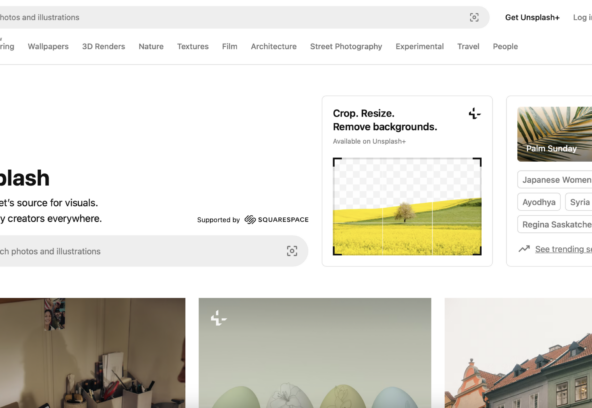Open the Wallpapers category
Screen dimensions: 592x408
point(48,46)
